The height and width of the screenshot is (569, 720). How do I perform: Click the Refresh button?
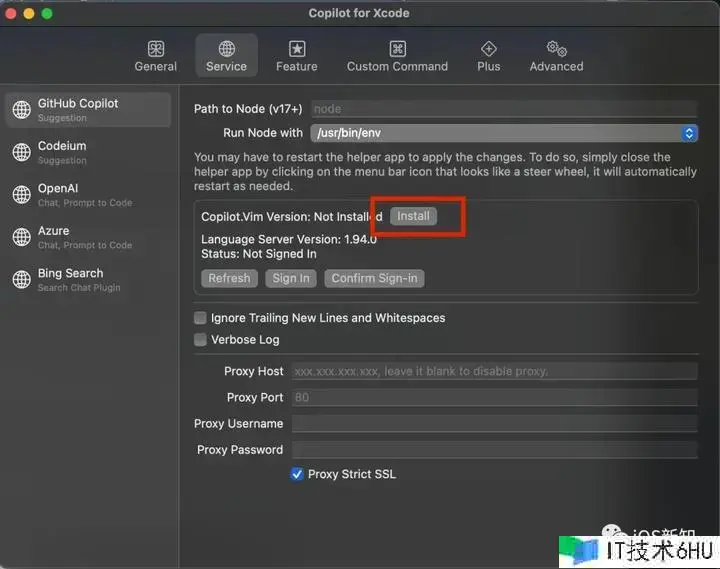coord(230,278)
